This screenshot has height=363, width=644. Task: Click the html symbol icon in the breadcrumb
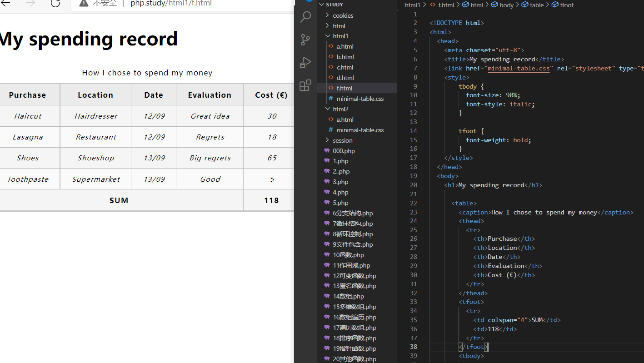(465, 5)
